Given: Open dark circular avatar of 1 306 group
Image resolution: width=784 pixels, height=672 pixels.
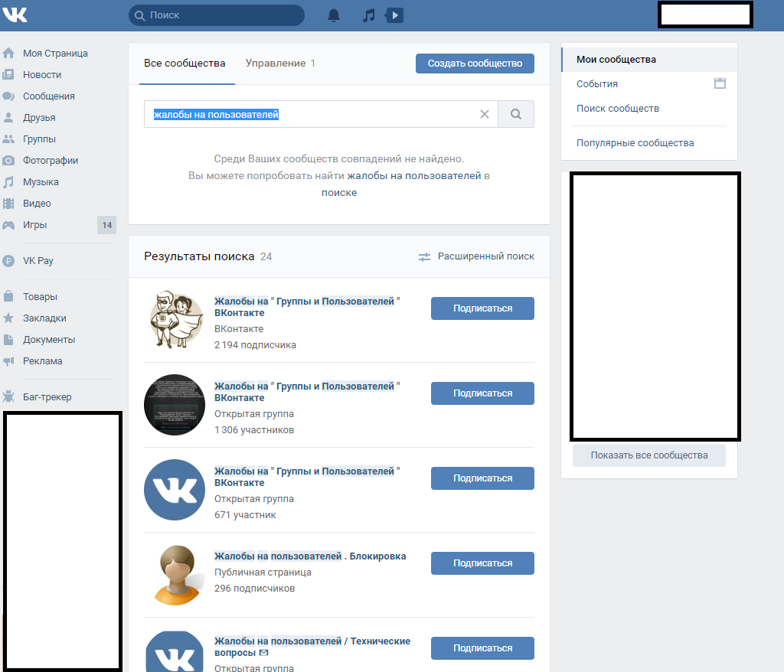Looking at the screenshot, I should click(x=175, y=405).
